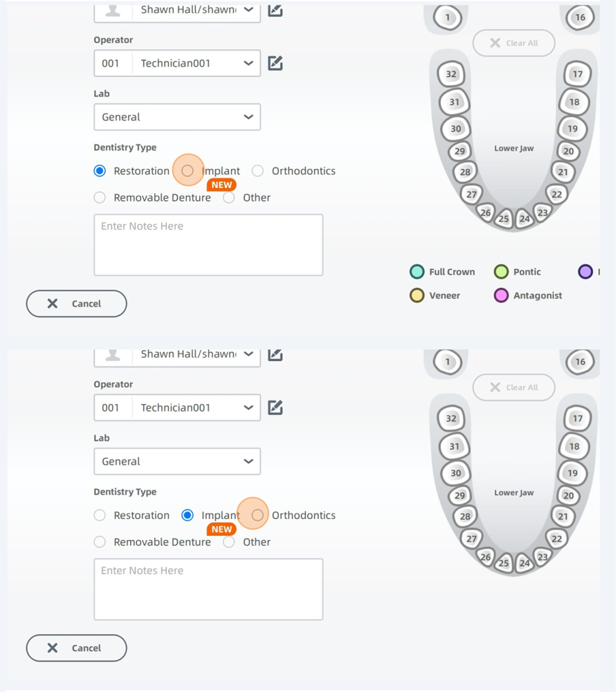
Task: Click the Clear All button
Action: point(513,43)
